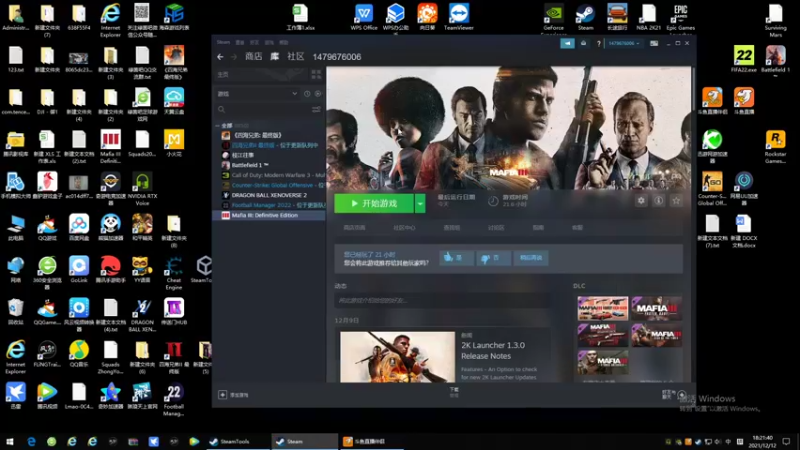Open the notification center icon on taskbar

point(786,441)
